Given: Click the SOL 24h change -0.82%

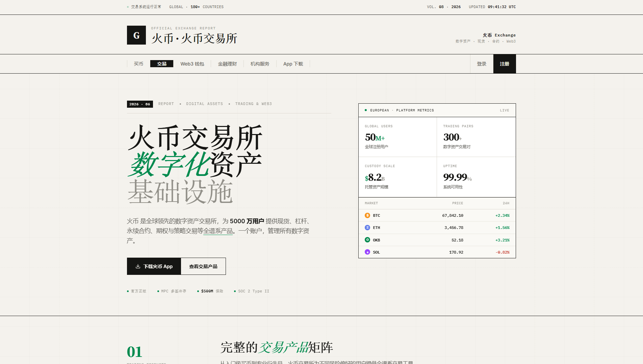Looking at the screenshot, I should click(503, 252).
